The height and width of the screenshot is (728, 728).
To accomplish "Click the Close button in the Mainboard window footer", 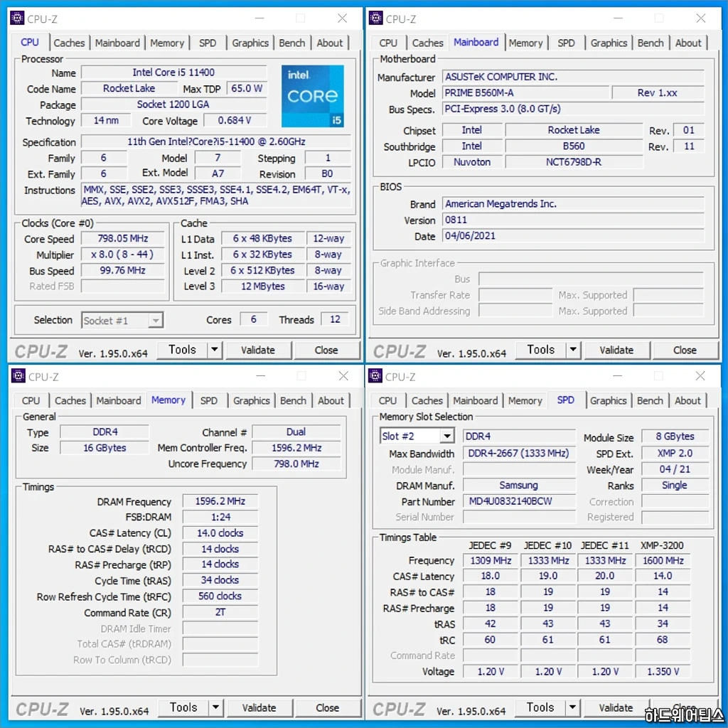I will [x=685, y=350].
